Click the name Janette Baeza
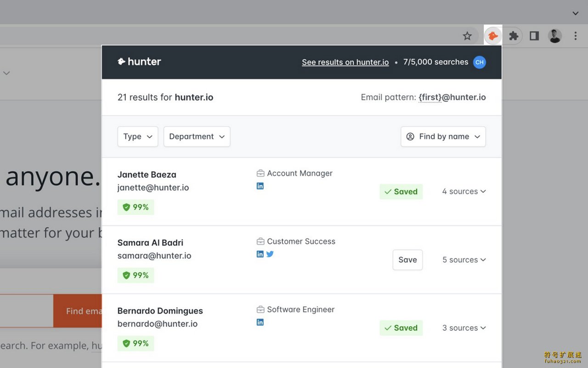The height and width of the screenshot is (368, 588). pos(147,175)
